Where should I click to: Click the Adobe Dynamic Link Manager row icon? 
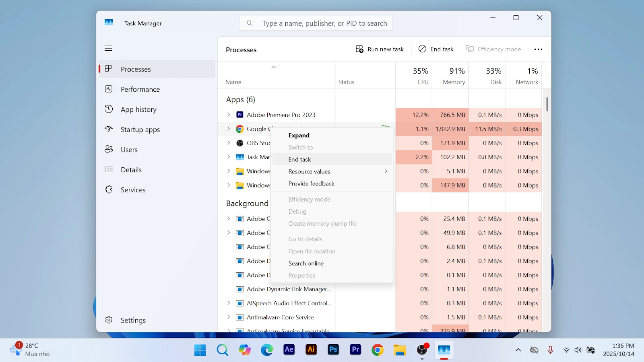239,289
